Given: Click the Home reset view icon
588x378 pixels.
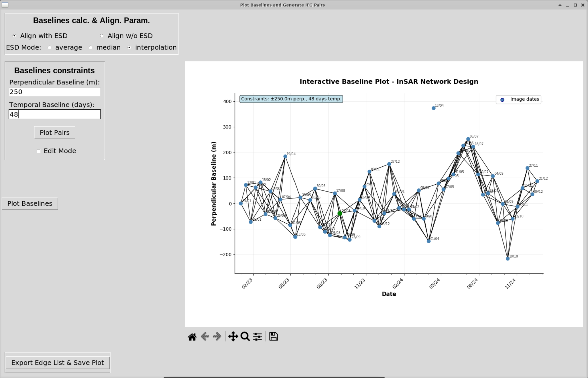Looking at the screenshot, I should click(192, 336).
